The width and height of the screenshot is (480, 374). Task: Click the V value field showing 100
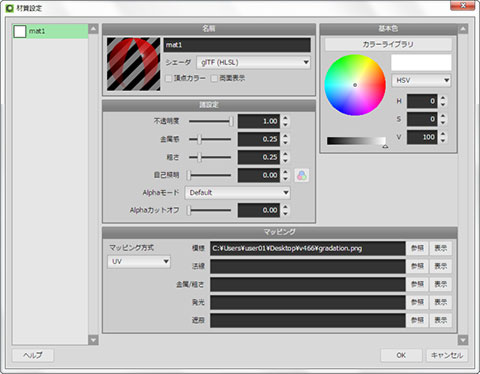pyautogui.click(x=422, y=137)
